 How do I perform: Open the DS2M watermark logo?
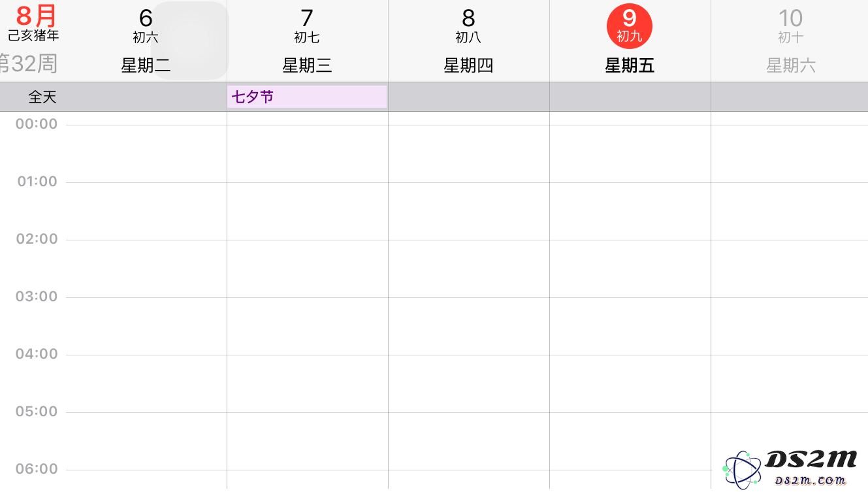click(789, 468)
